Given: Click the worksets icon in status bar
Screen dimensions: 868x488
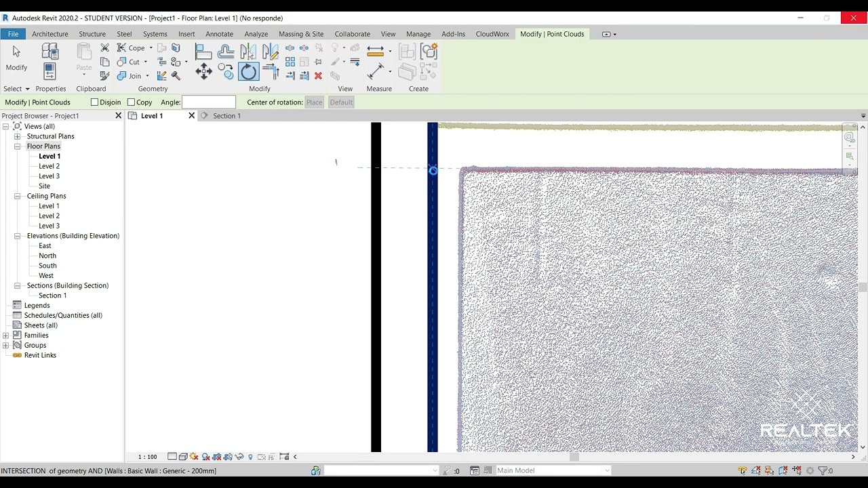Looking at the screenshot, I should pos(315,470).
